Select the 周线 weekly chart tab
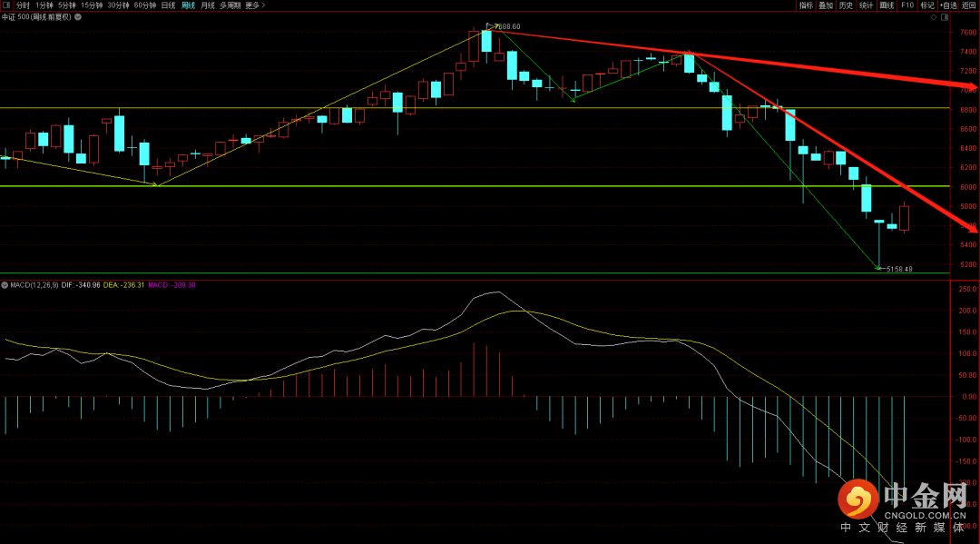 pyautogui.click(x=188, y=5)
